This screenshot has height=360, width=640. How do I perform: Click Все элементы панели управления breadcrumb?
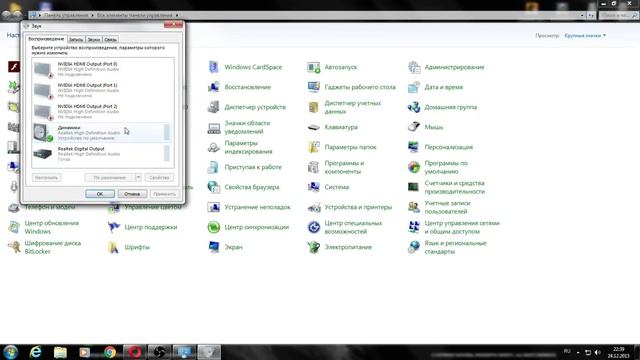134,15
